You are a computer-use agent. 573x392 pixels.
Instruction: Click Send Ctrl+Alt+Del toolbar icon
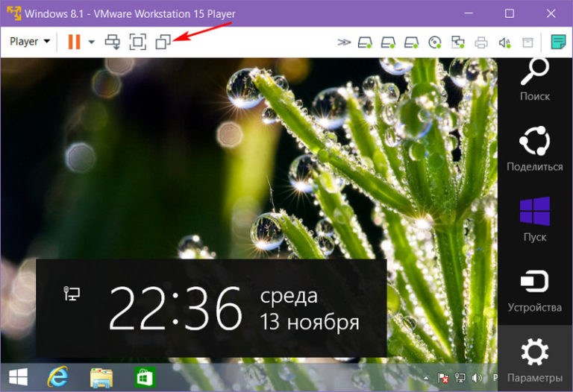point(113,42)
